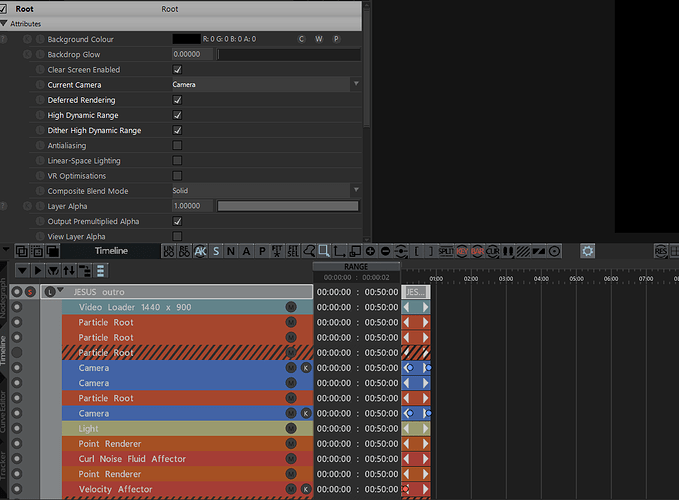Click the W button beside Background Colour
The height and width of the screenshot is (500, 679).
click(x=319, y=39)
